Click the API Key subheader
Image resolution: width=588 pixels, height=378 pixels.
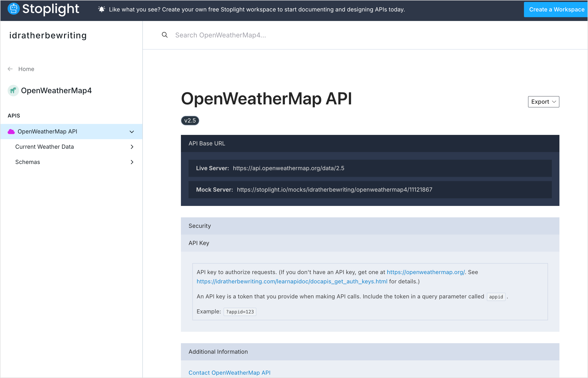pos(370,243)
